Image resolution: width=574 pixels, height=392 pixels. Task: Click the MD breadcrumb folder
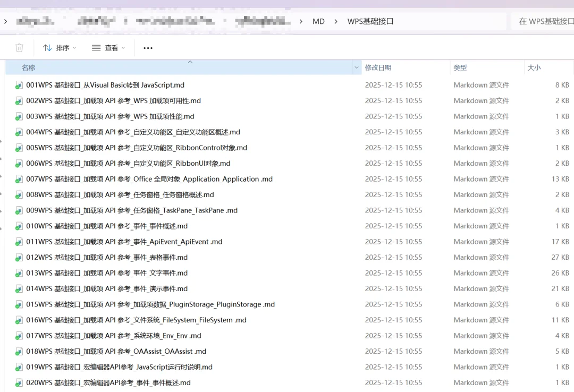[318, 22]
